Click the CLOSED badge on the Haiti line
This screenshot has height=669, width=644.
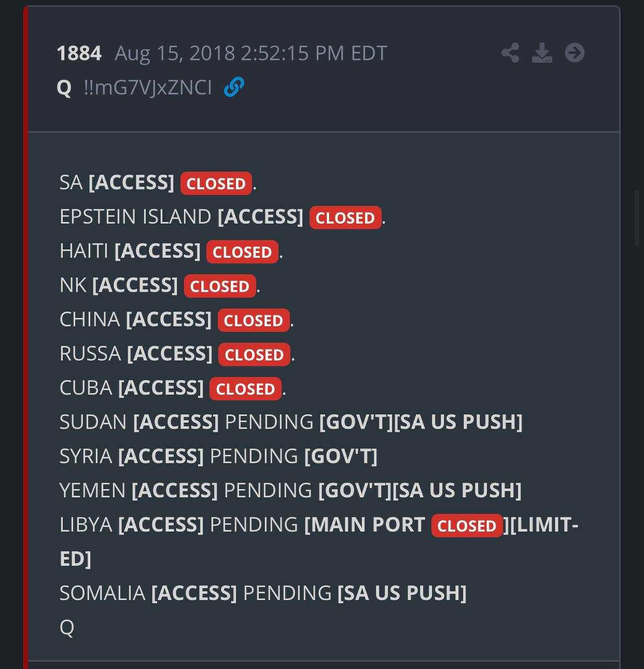coord(242,252)
